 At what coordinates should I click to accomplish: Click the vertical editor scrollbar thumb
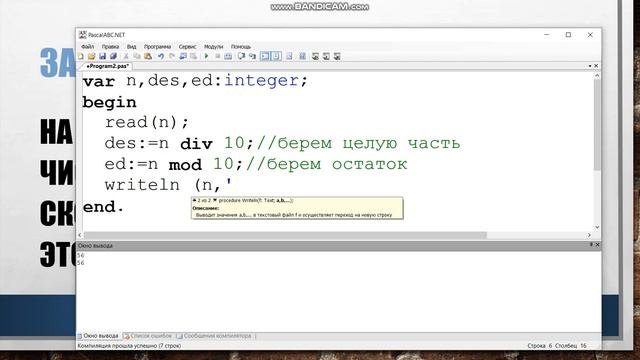coord(597,124)
